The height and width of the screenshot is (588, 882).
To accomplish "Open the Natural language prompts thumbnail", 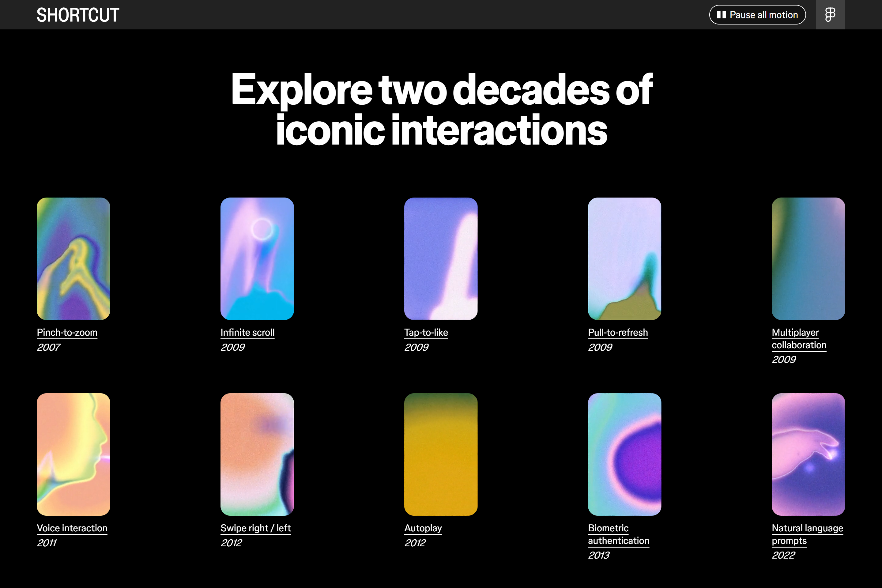I will pos(808,454).
